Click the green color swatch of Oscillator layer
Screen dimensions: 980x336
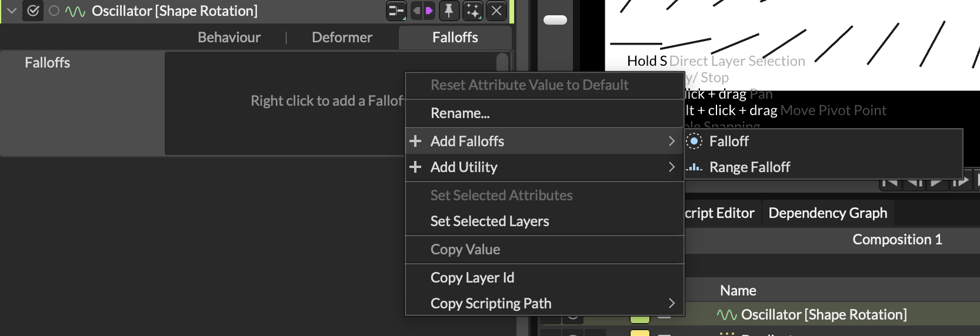click(x=639, y=318)
